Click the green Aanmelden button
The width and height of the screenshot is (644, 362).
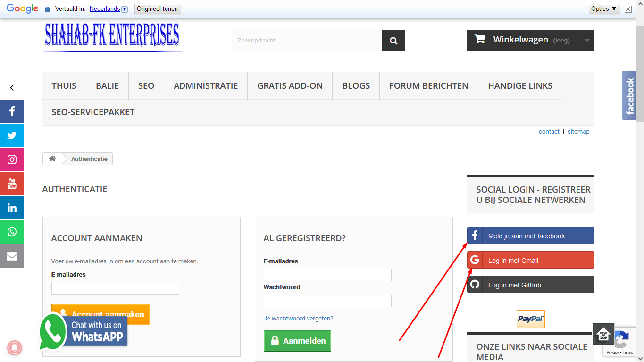coord(297,341)
